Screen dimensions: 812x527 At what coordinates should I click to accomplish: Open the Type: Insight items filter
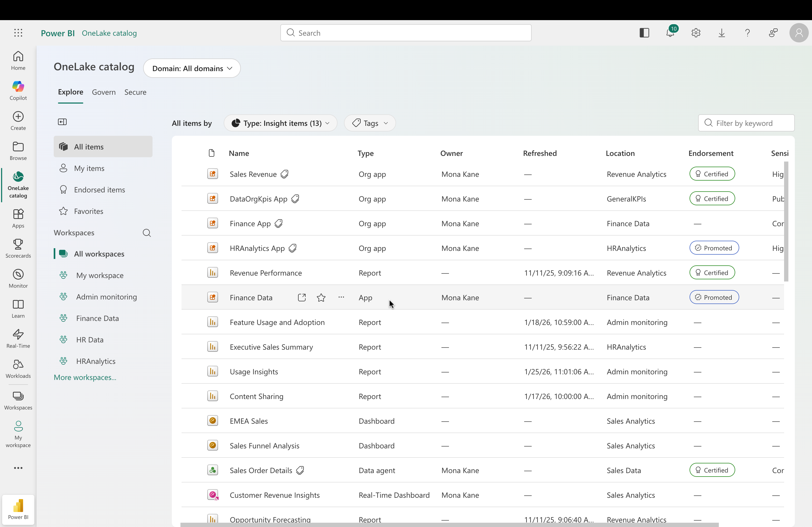280,123
